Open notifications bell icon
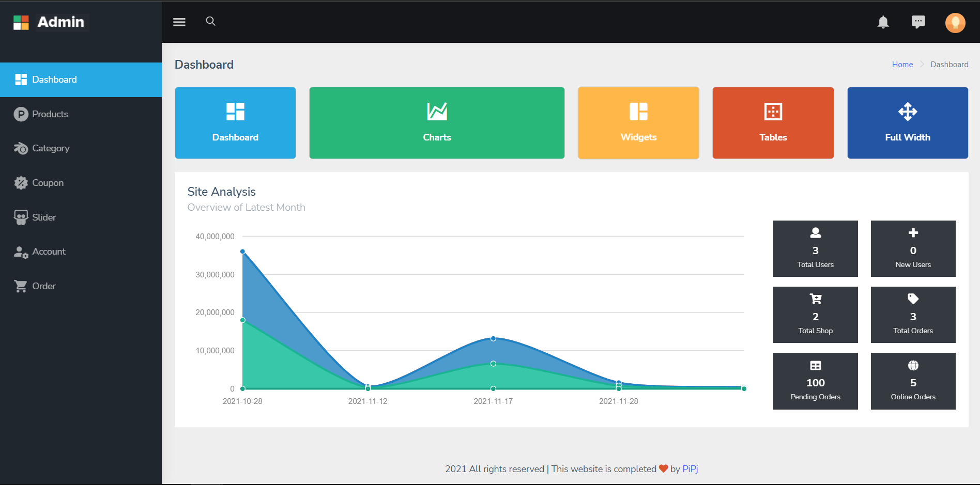Viewport: 980px width, 485px height. pos(883,22)
